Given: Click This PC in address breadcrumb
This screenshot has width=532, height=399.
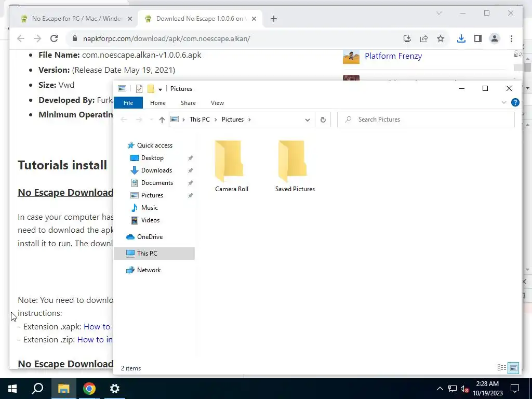Looking at the screenshot, I should click(199, 119).
